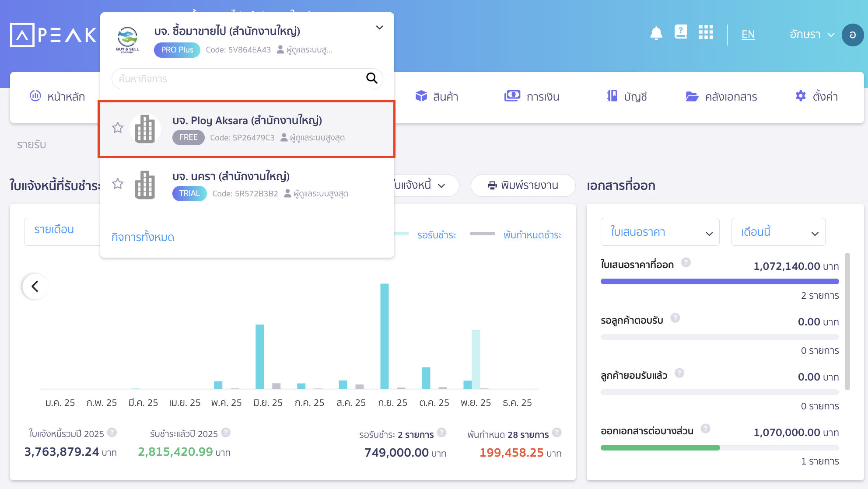Viewport: 868px width, 489px height.
Task: Click ใบเสนอราคาที่ออก purple progress bar
Action: pos(719,282)
